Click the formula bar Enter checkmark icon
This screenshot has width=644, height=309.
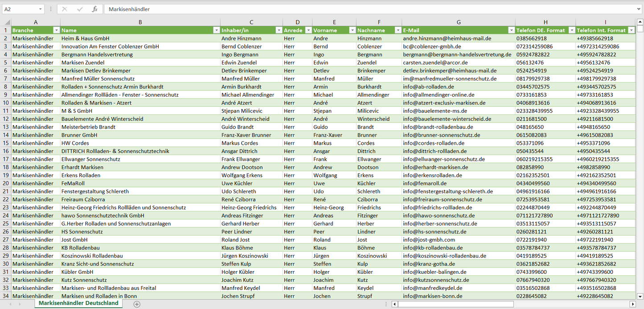[x=80, y=9]
